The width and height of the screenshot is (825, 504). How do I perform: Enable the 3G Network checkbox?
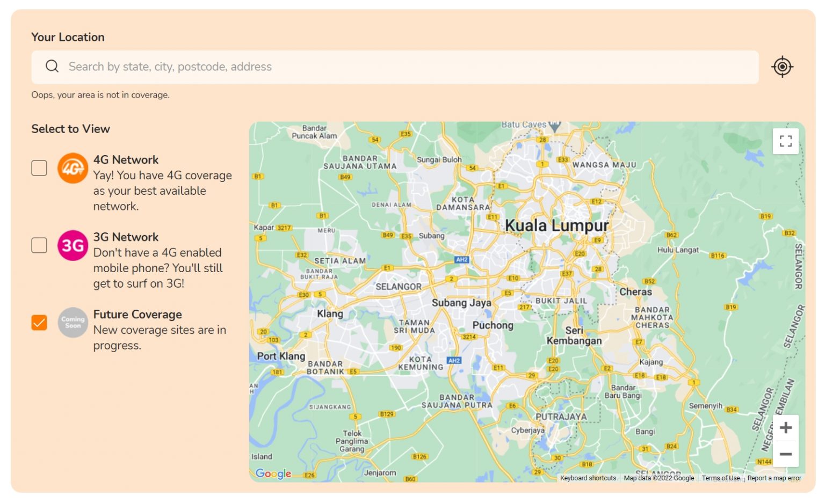point(39,245)
